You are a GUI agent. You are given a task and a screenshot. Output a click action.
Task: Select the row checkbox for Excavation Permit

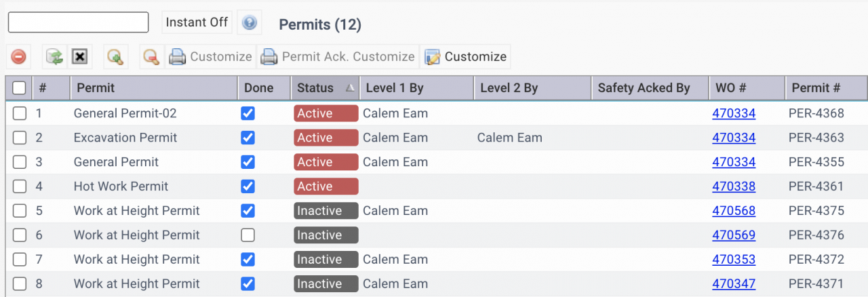(20, 138)
